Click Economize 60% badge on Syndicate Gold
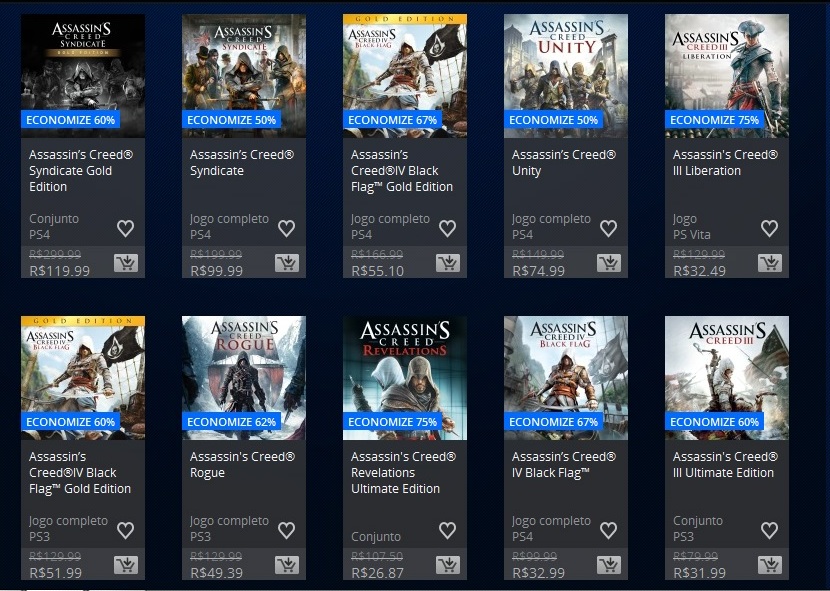Viewport: 830px width, 591px height. [x=70, y=120]
